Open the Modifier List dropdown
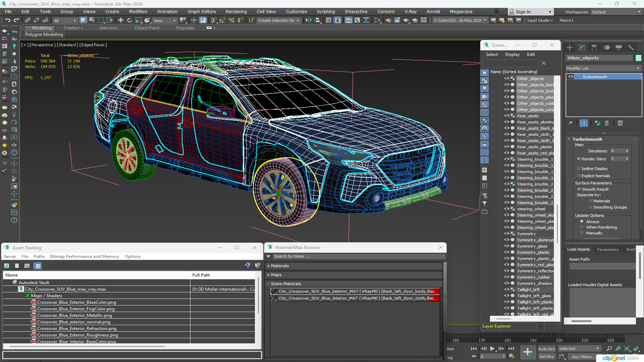 [x=603, y=68]
